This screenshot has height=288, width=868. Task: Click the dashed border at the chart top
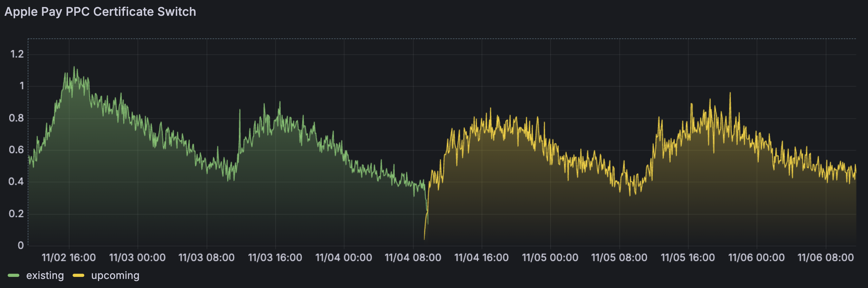pos(438,39)
